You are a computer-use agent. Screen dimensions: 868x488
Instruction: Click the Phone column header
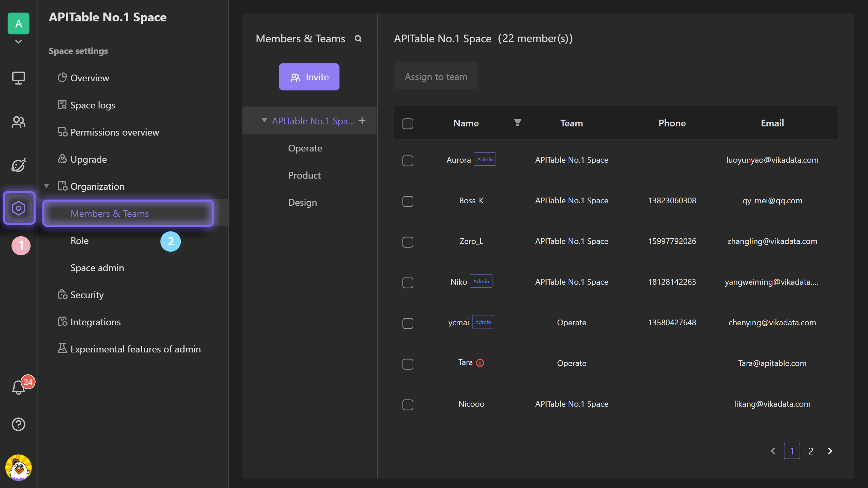point(672,123)
